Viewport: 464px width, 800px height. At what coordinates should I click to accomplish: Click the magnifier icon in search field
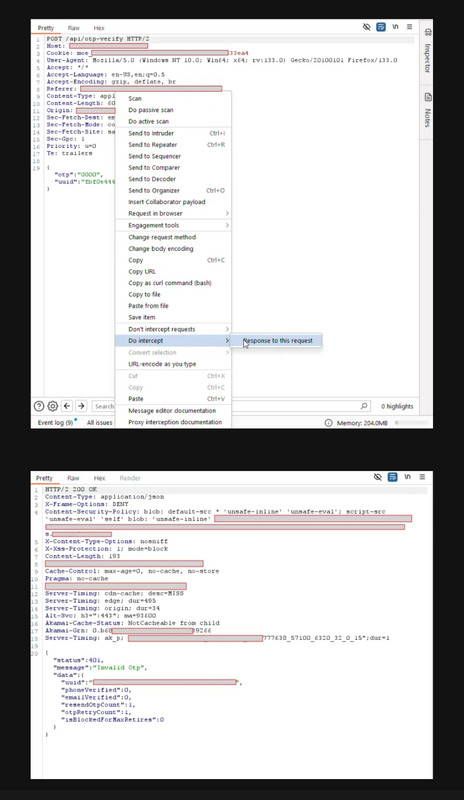point(364,406)
